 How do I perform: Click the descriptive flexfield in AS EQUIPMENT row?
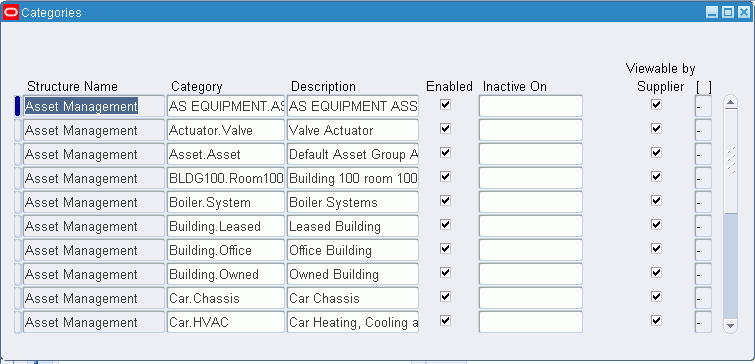[703, 106]
